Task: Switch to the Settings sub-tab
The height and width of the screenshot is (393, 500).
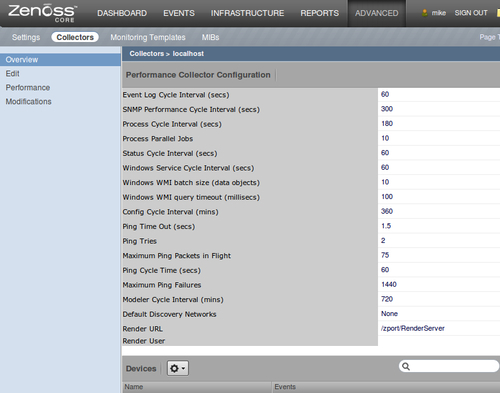Action: pos(26,37)
